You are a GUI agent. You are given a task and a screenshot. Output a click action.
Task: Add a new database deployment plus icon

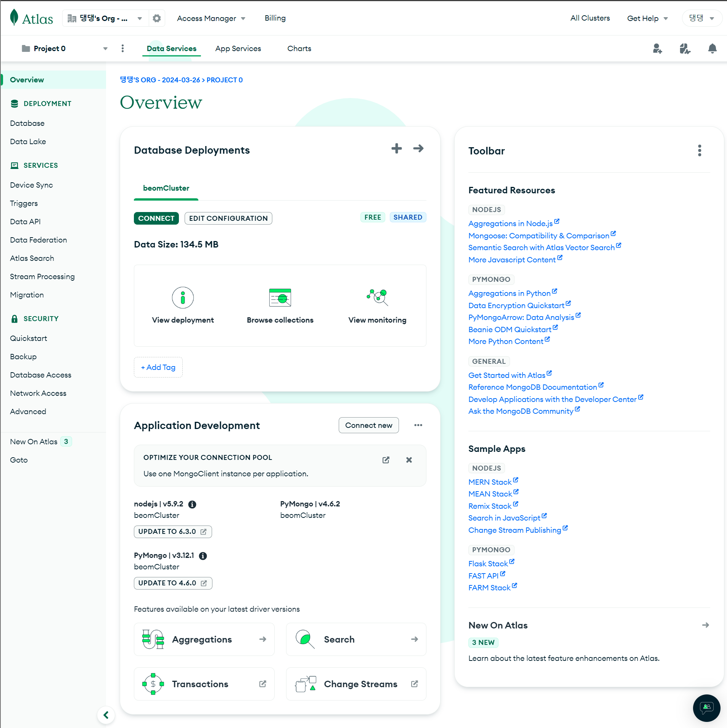(x=397, y=148)
